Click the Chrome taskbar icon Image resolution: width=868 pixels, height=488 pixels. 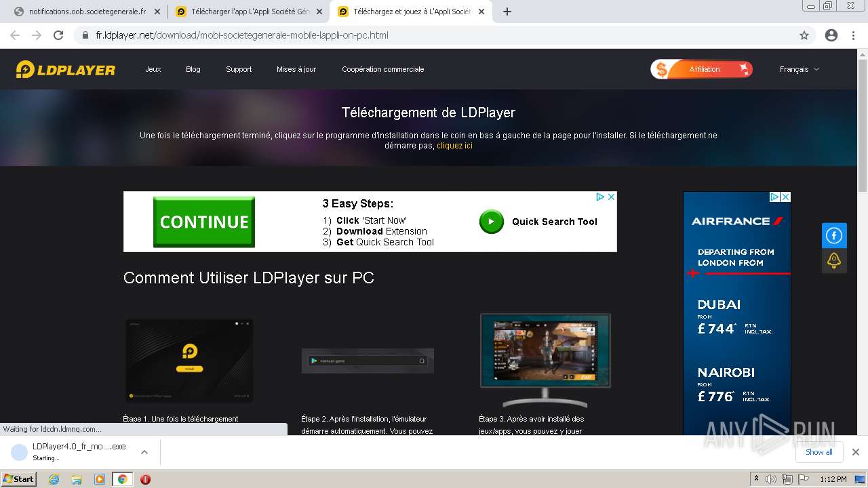click(122, 479)
